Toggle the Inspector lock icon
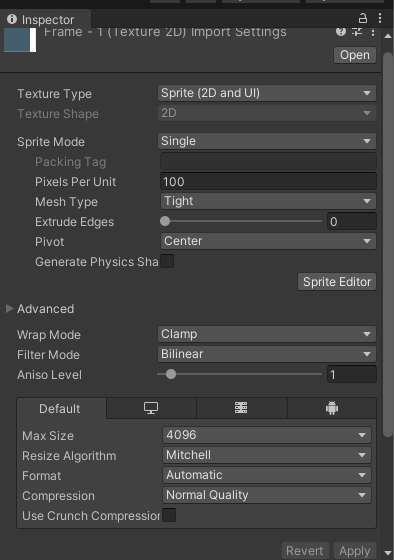 point(363,18)
